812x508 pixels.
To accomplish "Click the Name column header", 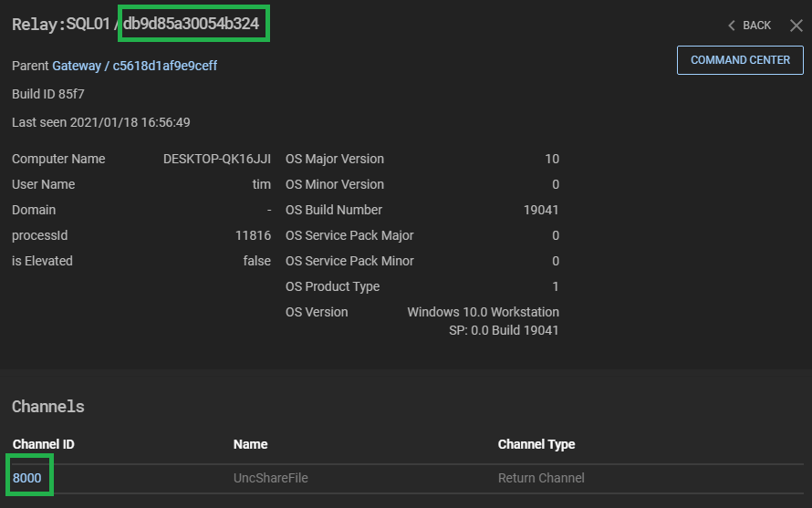I will tap(251, 444).
